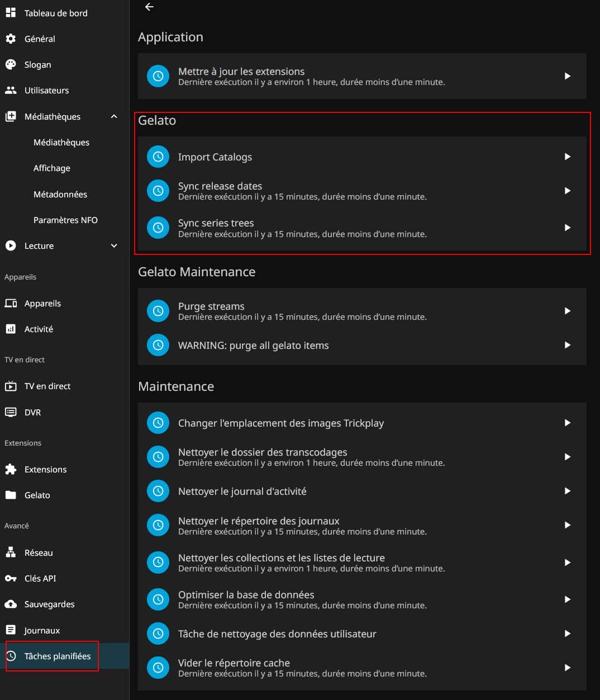This screenshot has height=700, width=600.
Task: Run the Purge streams task
Action: pyautogui.click(x=567, y=311)
